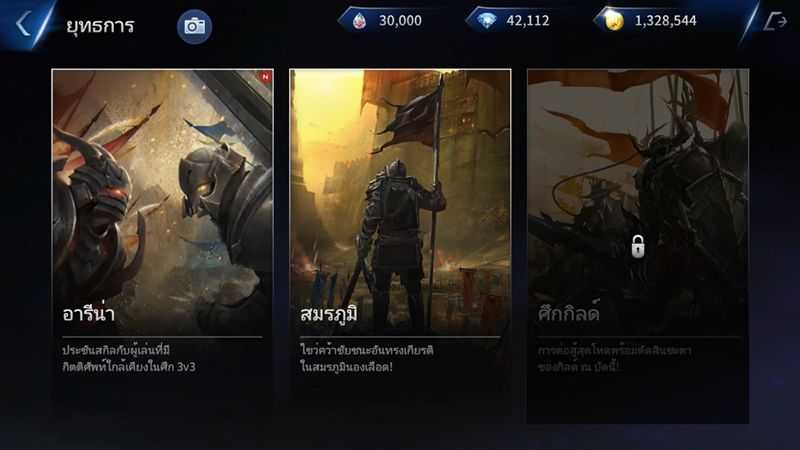Click the 30,000 gem balance
This screenshot has height=450, width=800.
pos(401,21)
